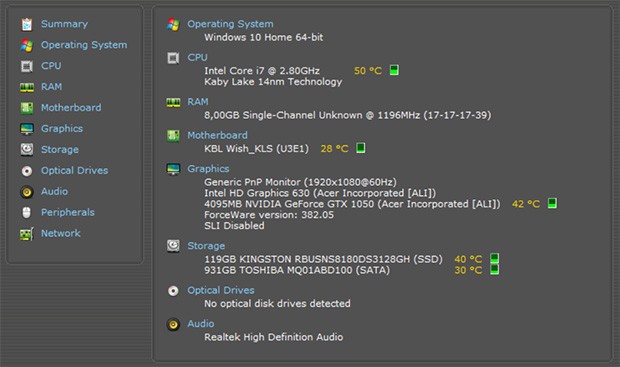
Task: Select Motherboard in the sidebar
Action: (x=71, y=108)
